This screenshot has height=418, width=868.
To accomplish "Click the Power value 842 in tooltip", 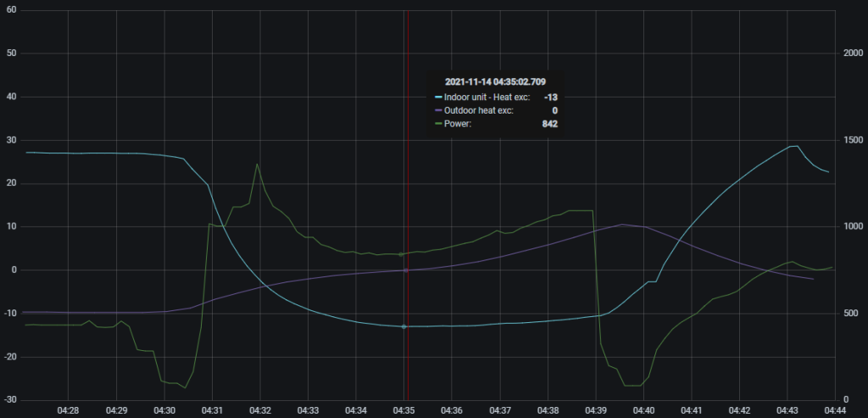I will pos(549,125).
